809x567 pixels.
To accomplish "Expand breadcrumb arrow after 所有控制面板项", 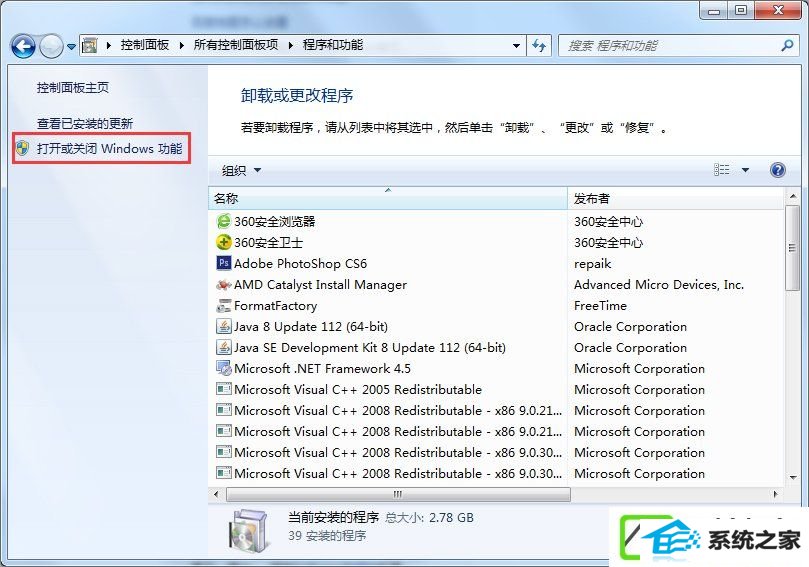I will tap(290, 45).
